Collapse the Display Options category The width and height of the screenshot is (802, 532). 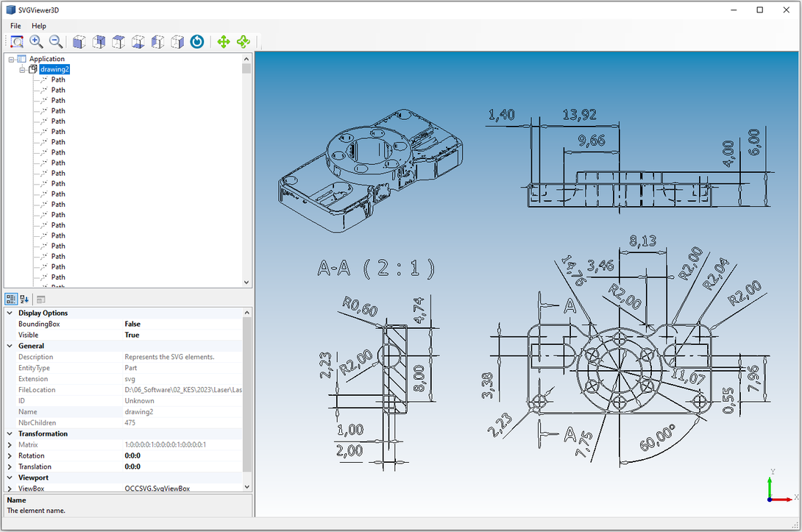pyautogui.click(x=10, y=313)
